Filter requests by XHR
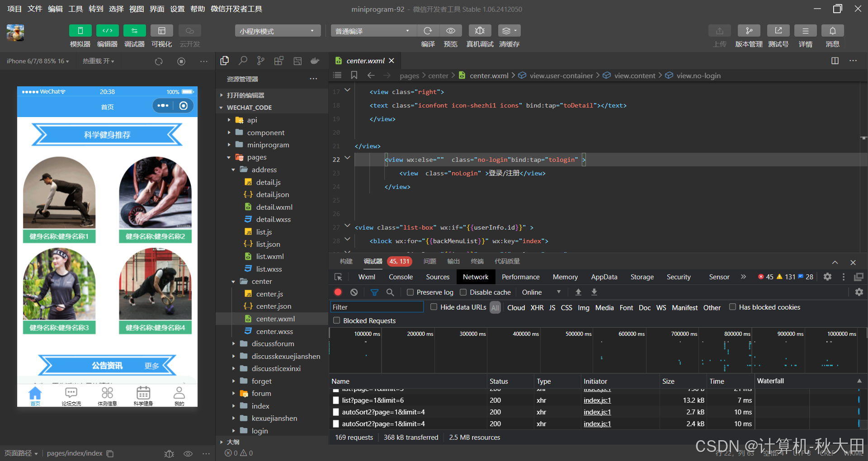Screen dimensions: 868x461 537,307
